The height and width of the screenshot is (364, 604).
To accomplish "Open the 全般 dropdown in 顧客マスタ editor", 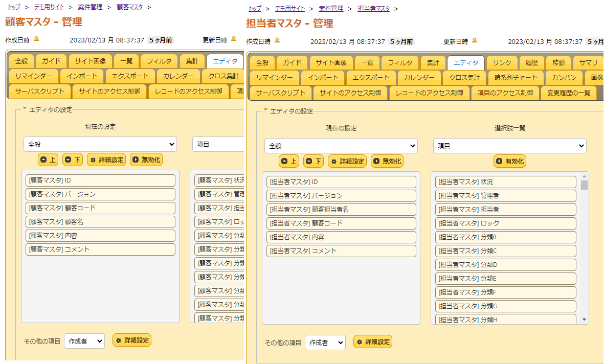I will click(x=100, y=144).
